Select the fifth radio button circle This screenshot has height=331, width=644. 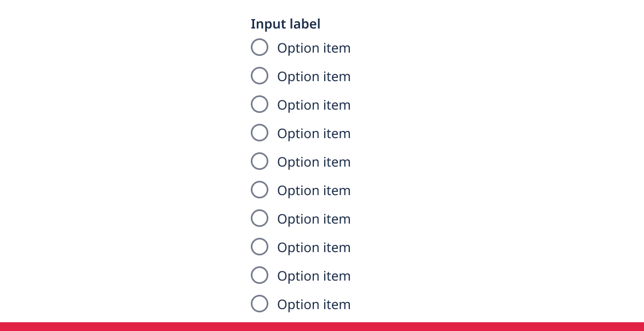260,161
